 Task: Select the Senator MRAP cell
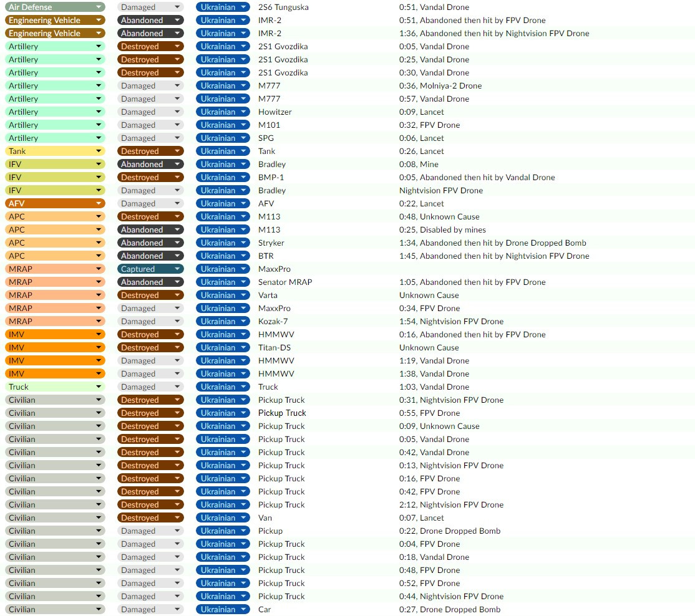285,282
